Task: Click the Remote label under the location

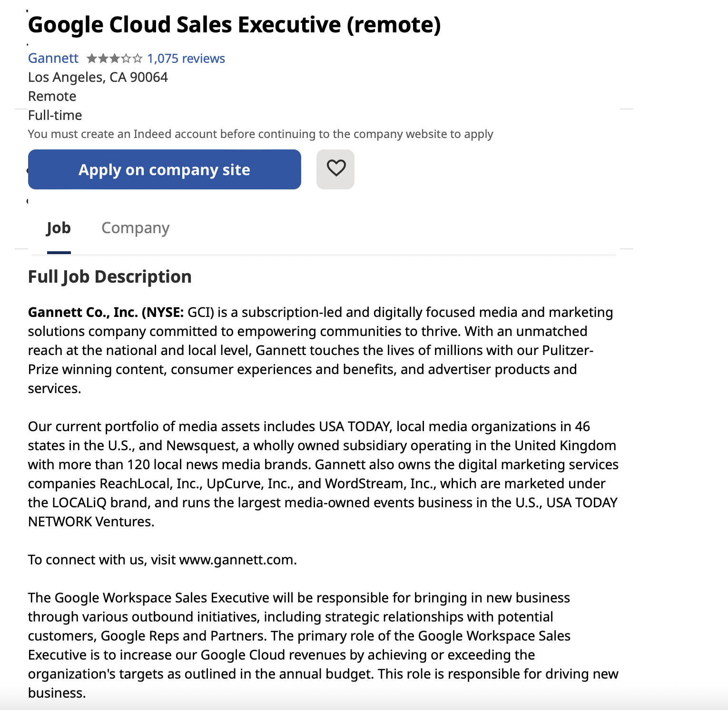Action: (x=52, y=96)
